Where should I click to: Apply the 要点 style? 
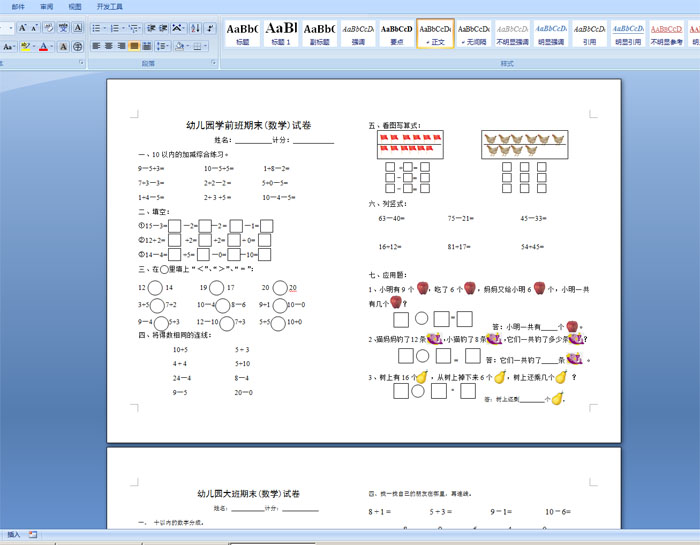(396, 33)
